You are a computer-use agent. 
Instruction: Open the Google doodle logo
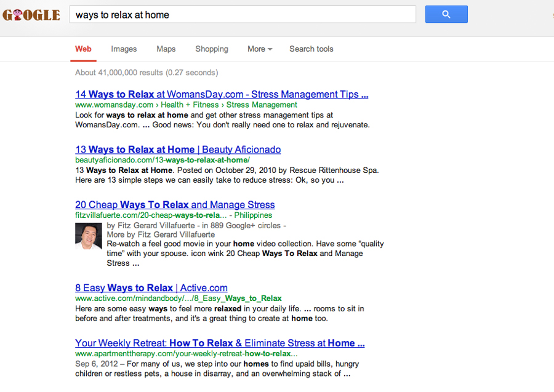[31, 15]
